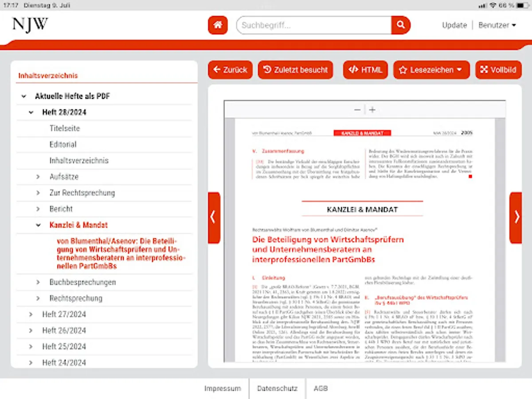Go back using the Zurück arrow button

[x=230, y=70]
